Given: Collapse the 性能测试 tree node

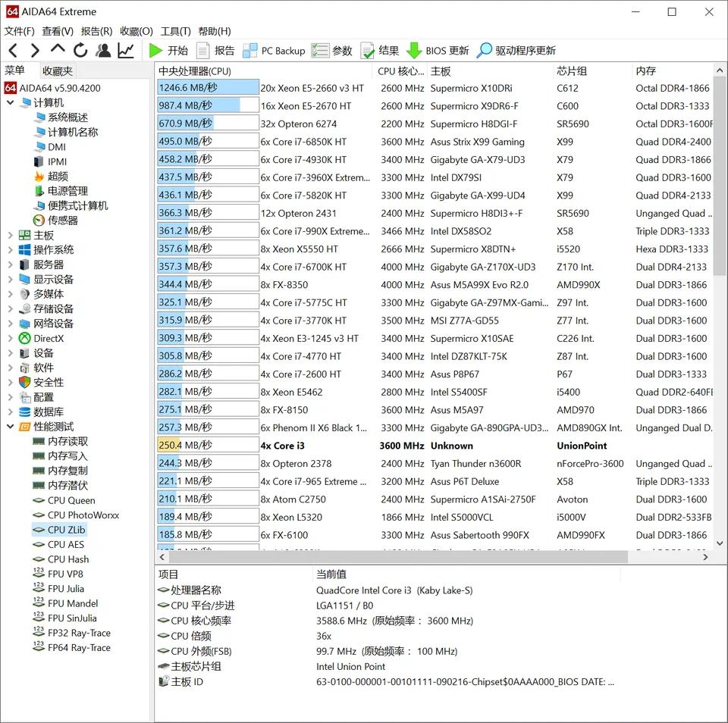Looking at the screenshot, I should click(x=10, y=427).
